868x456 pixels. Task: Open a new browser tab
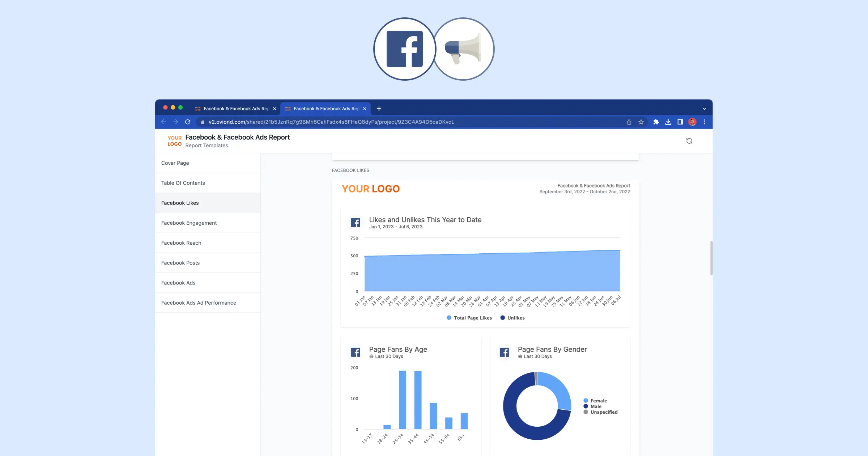[x=379, y=109]
